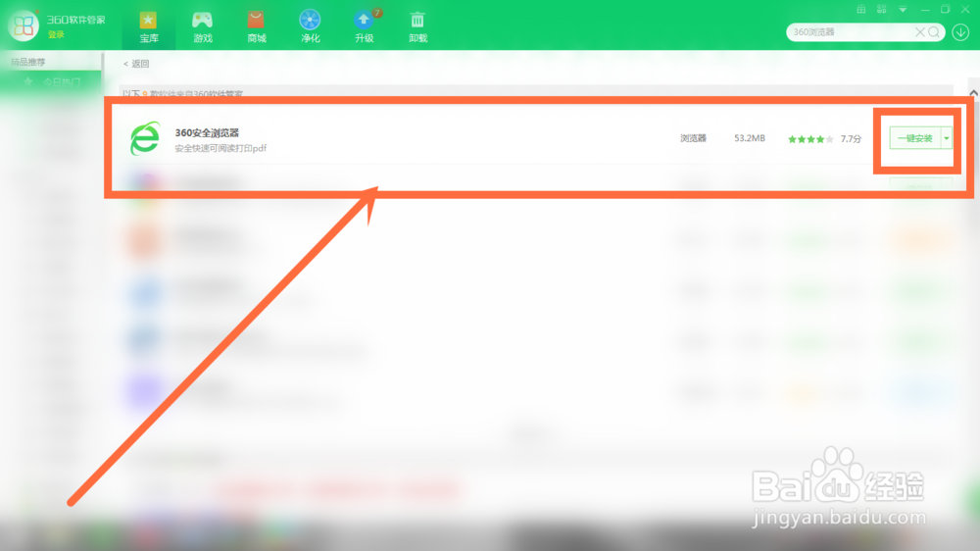980x551 pixels.
Task: Click the magnifier search icon
Action: click(x=934, y=32)
